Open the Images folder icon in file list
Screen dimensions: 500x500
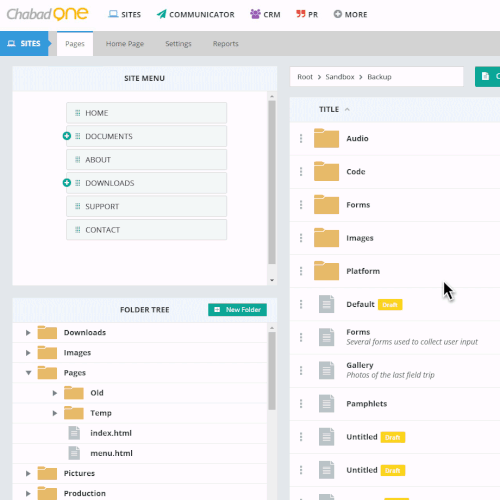click(326, 238)
